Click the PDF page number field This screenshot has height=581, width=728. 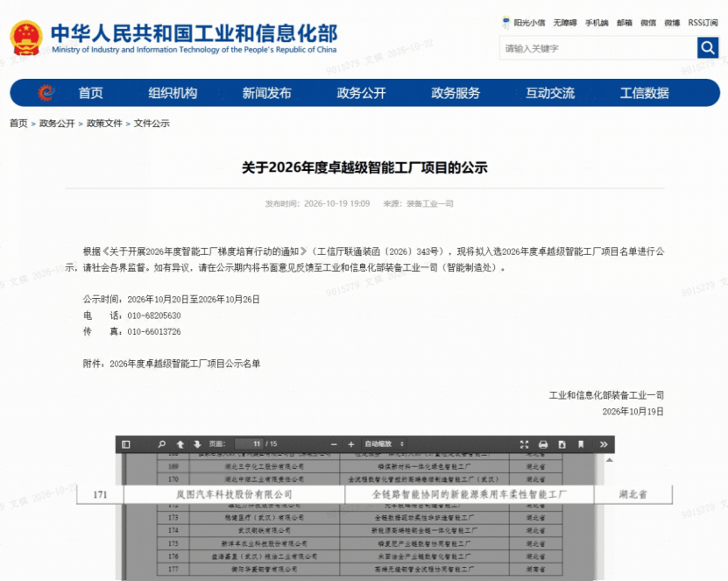point(249,444)
